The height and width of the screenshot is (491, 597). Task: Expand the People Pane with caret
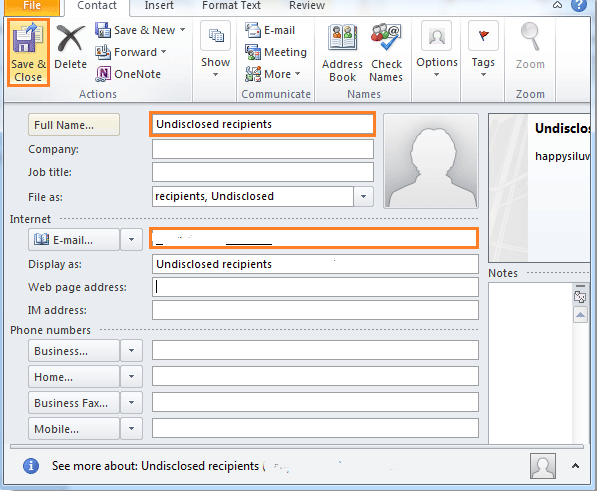pos(575,465)
